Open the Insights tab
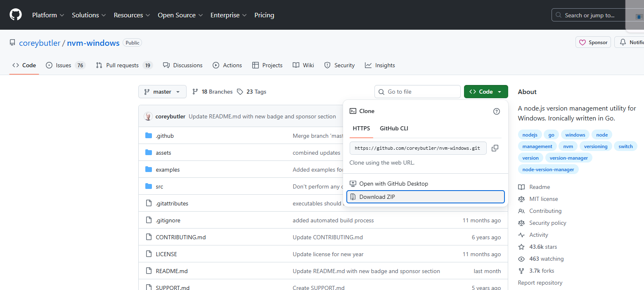Image resolution: width=644 pixels, height=290 pixels. (x=380, y=65)
